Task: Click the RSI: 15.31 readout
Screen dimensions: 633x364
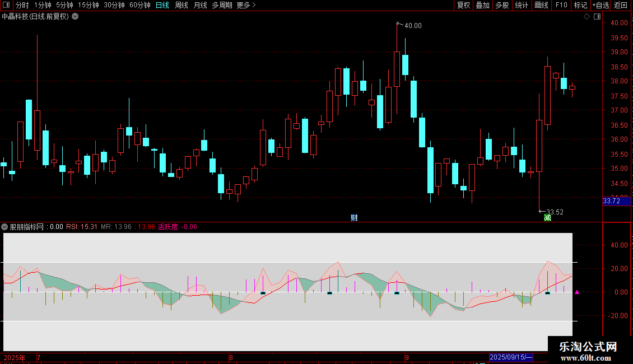Action: click(82, 227)
